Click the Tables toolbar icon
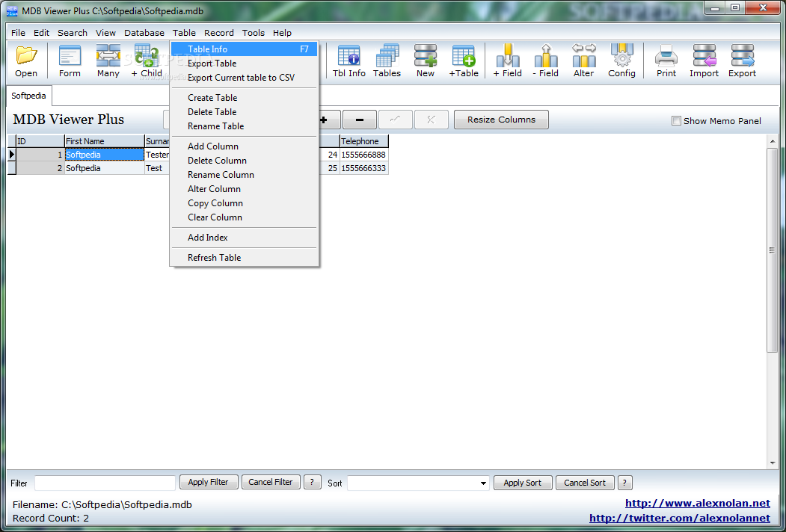The width and height of the screenshot is (786, 532). [387, 61]
